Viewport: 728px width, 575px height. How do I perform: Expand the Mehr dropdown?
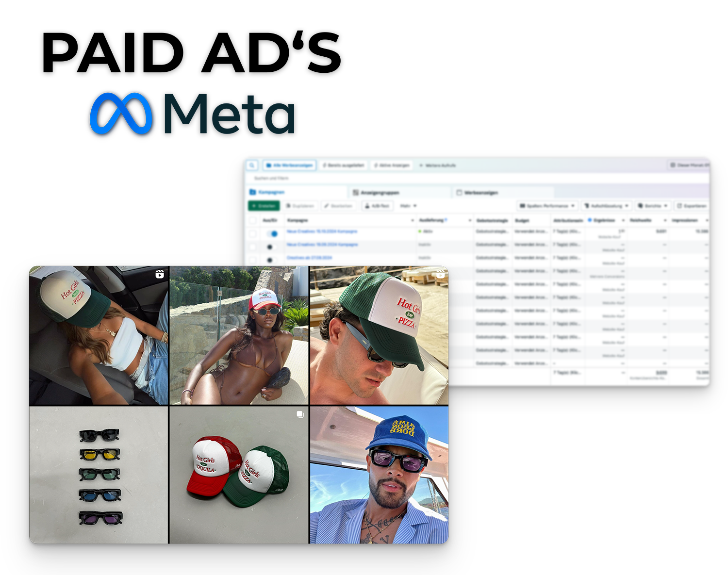click(408, 206)
